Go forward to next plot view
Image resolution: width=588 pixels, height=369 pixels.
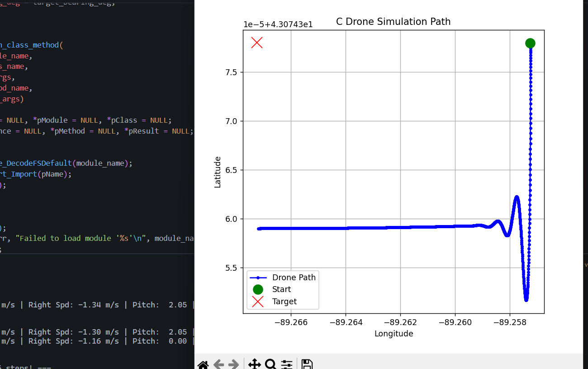pyautogui.click(x=233, y=364)
